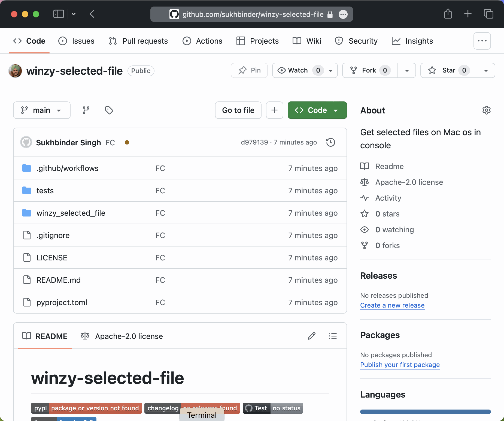Select the Apache-2.0 license tab
This screenshot has height=421, width=504.
tap(122, 336)
